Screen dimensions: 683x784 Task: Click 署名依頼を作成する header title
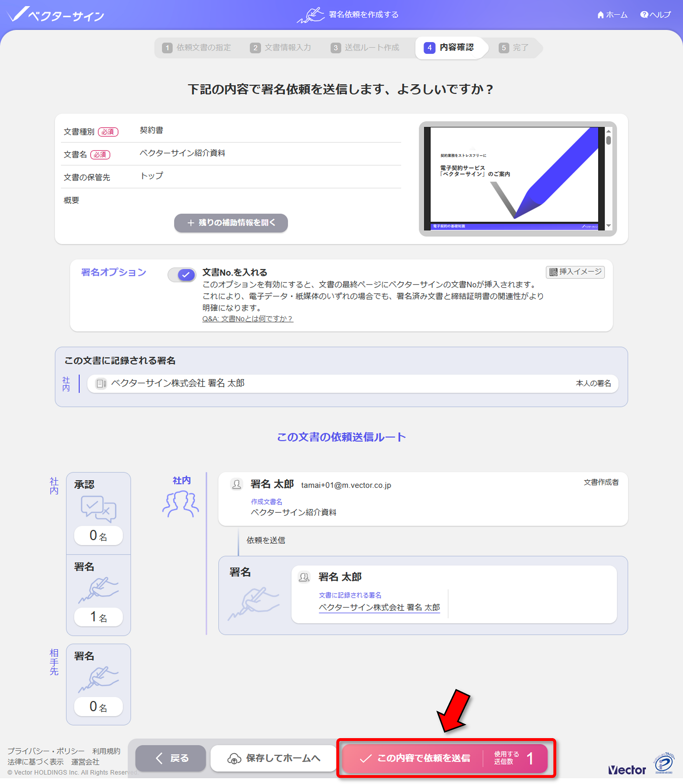pyautogui.click(x=364, y=15)
